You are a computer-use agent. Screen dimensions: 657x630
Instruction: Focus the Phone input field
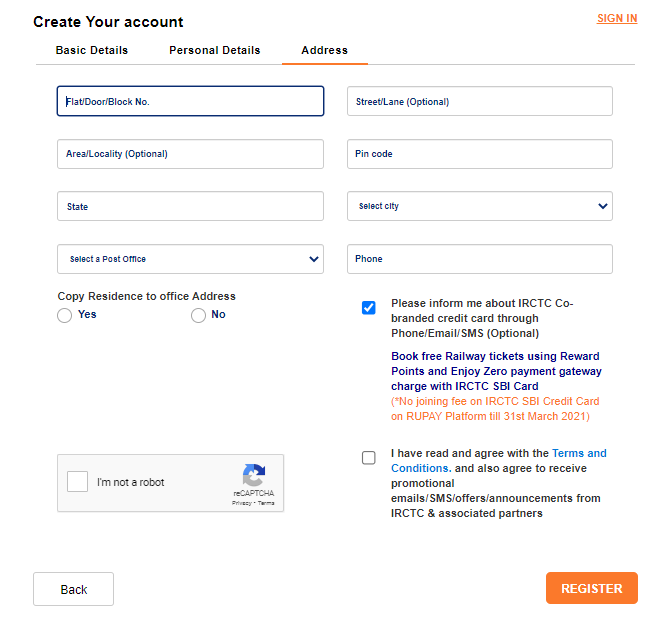point(480,259)
